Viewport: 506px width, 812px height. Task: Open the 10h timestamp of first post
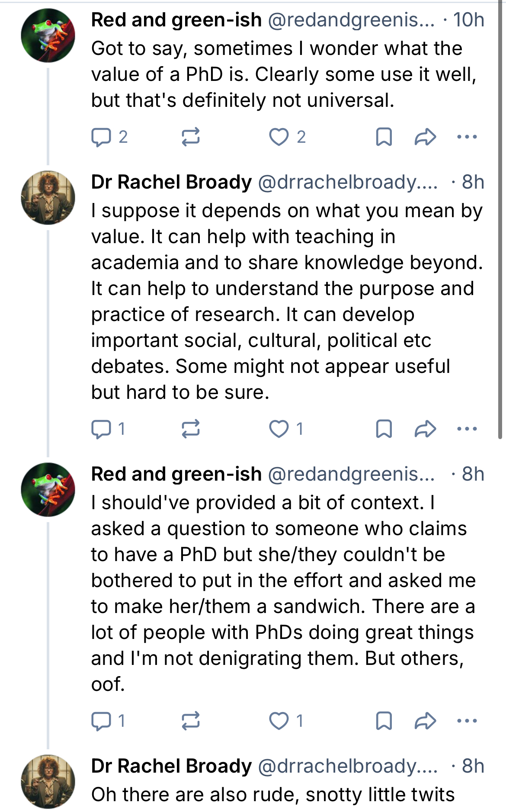pyautogui.click(x=468, y=20)
